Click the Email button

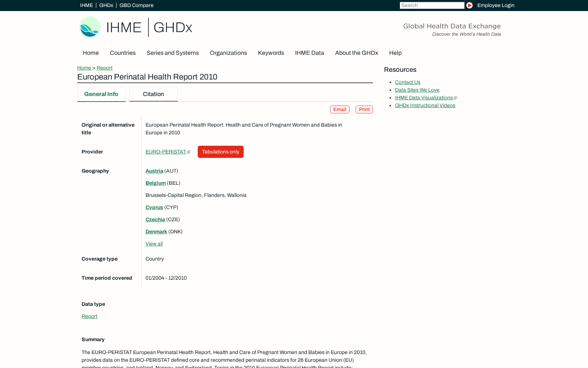tap(340, 110)
